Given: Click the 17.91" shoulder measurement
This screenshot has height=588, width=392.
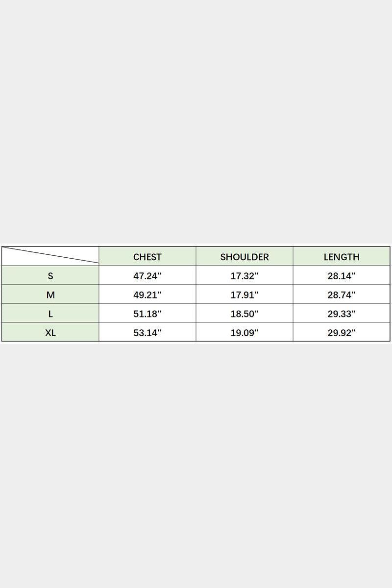Looking at the screenshot, I should click(245, 295).
